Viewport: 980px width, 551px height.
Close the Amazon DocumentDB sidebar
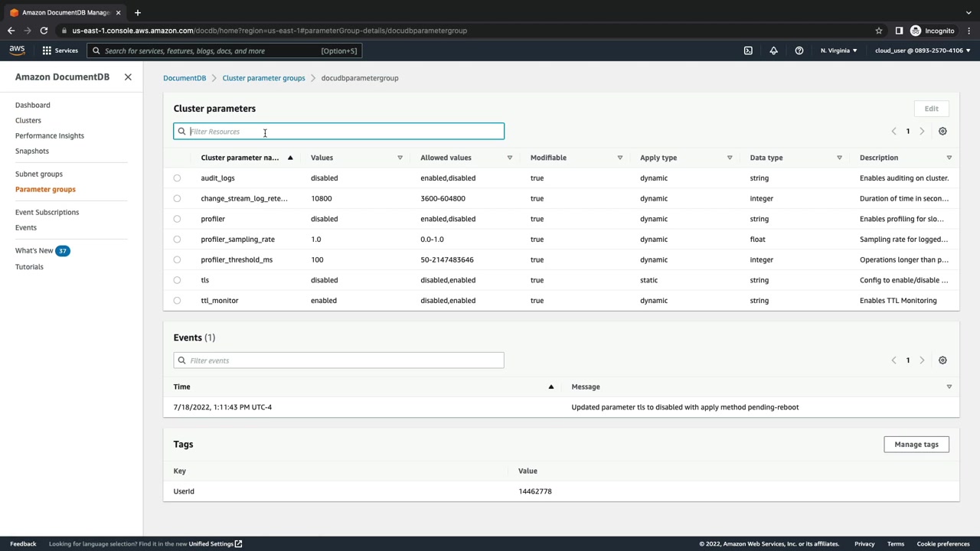click(x=128, y=77)
